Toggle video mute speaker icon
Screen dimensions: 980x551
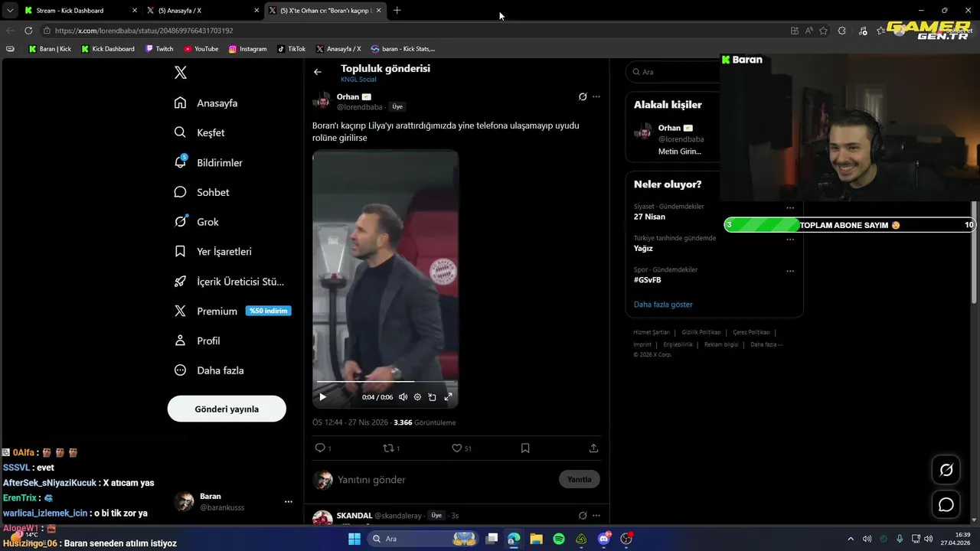[x=403, y=396]
